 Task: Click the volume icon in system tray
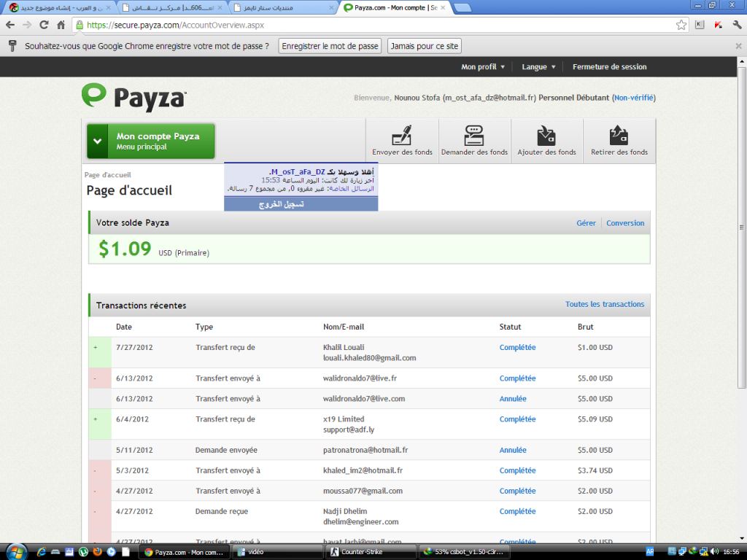point(715,552)
